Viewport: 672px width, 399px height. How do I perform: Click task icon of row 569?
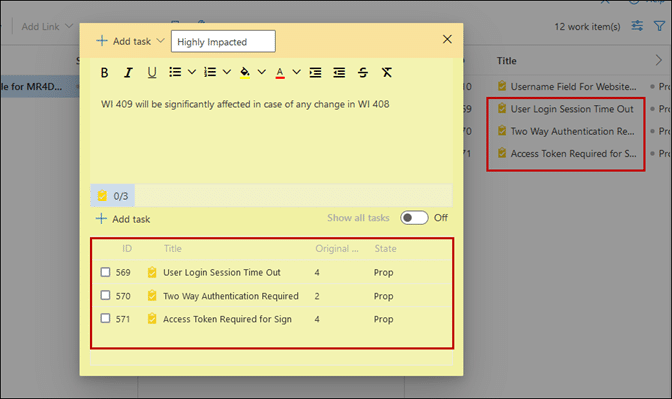152,272
